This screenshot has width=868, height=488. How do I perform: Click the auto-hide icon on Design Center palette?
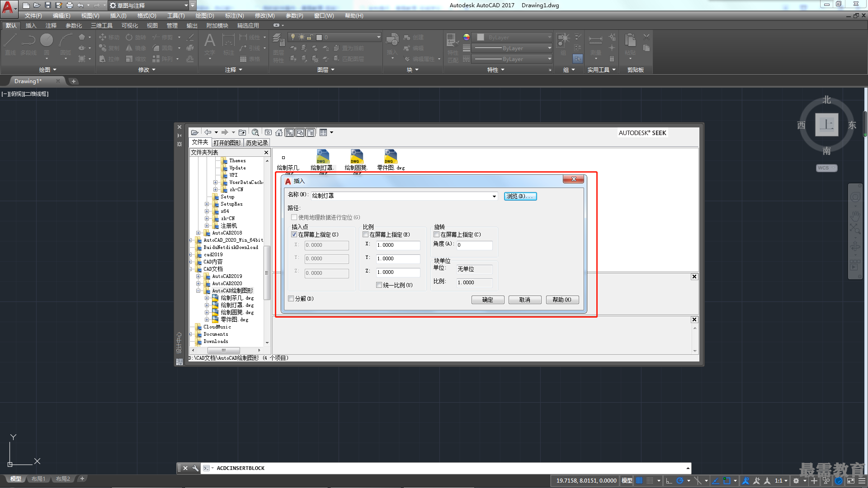[x=179, y=136]
